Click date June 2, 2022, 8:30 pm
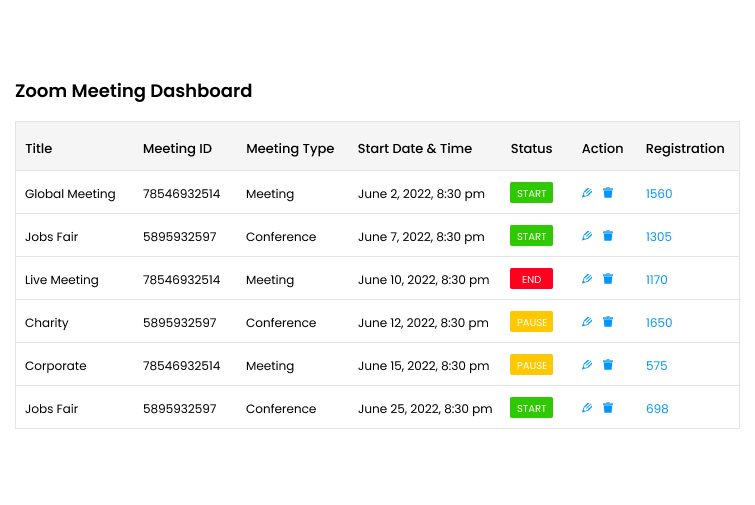This screenshot has width=755, height=505. point(421,194)
